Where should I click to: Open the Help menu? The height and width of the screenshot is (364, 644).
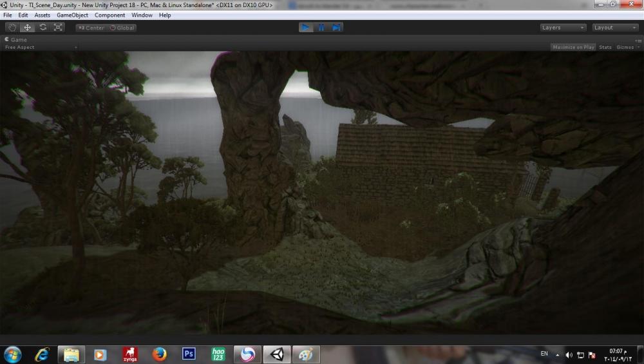pyautogui.click(x=165, y=15)
